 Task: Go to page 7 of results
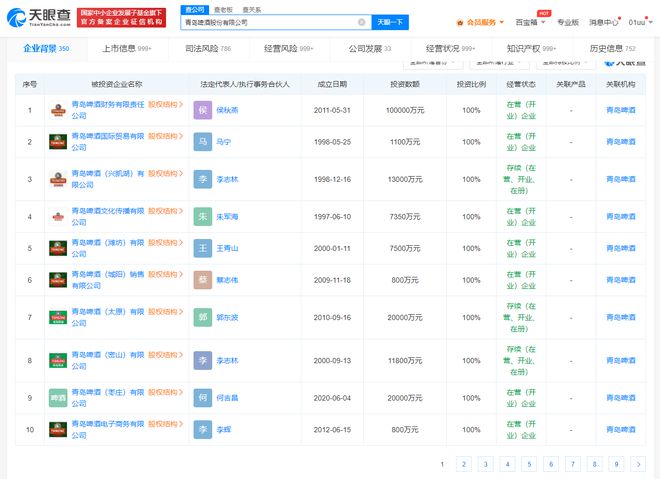pyautogui.click(x=573, y=464)
